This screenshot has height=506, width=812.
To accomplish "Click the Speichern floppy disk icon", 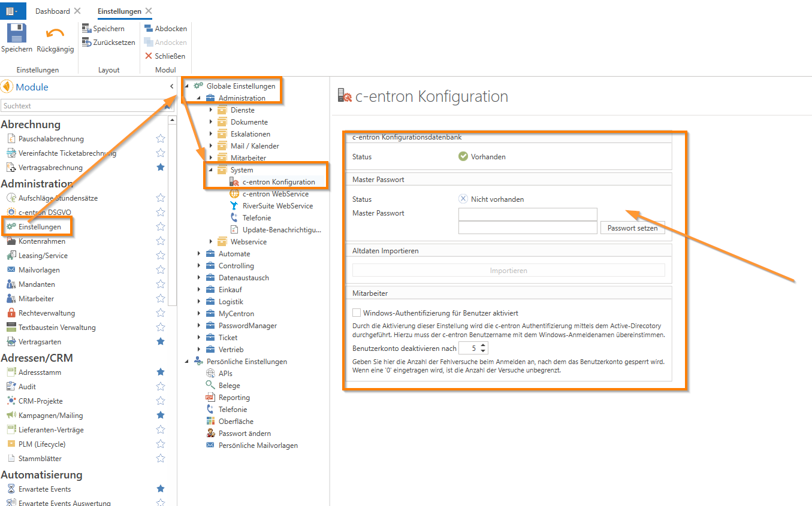I will point(16,34).
